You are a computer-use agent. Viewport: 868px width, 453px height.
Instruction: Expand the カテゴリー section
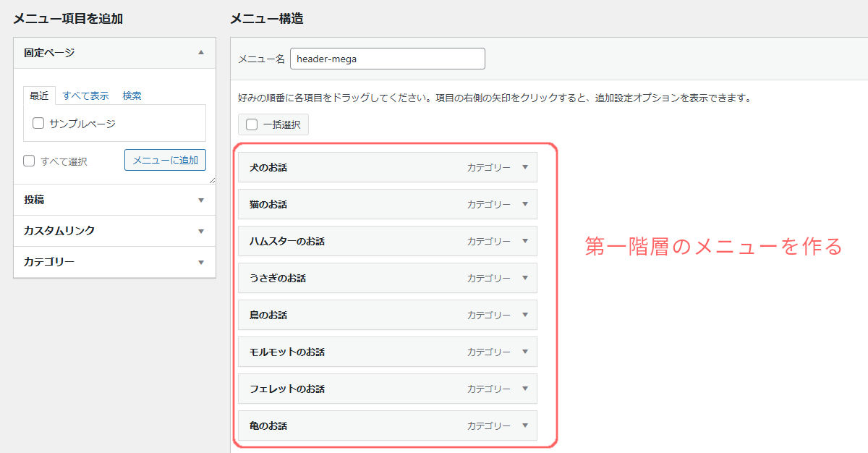(x=201, y=263)
